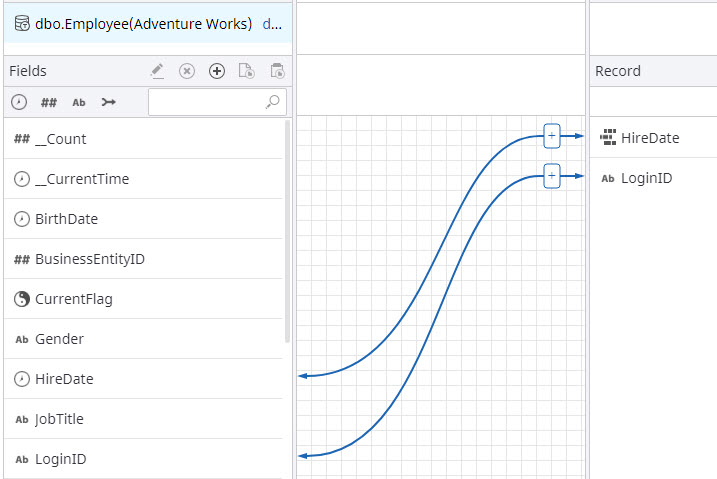Screen dimensions: 717x479
Task: Click the add field plus icon
Action: pyautogui.click(x=217, y=71)
